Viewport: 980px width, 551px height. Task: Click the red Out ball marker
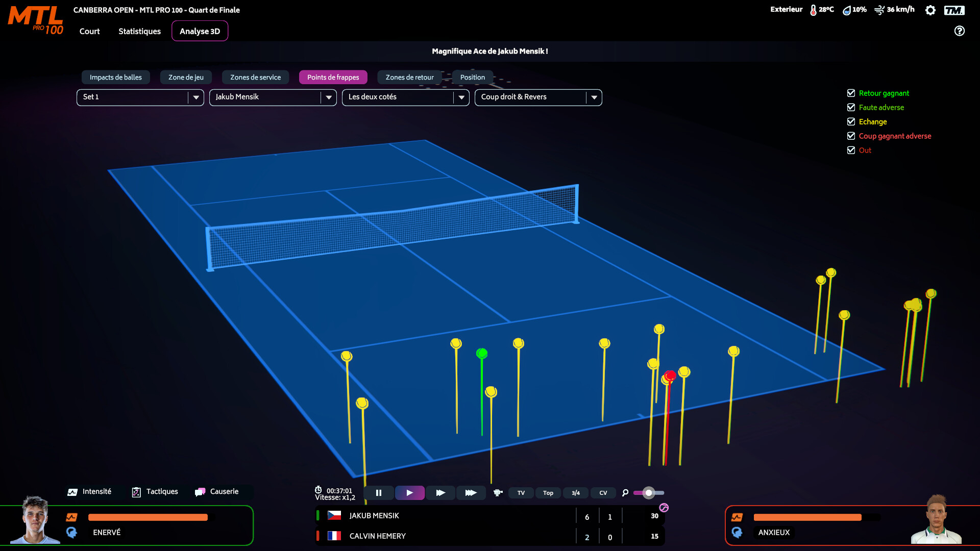click(671, 375)
